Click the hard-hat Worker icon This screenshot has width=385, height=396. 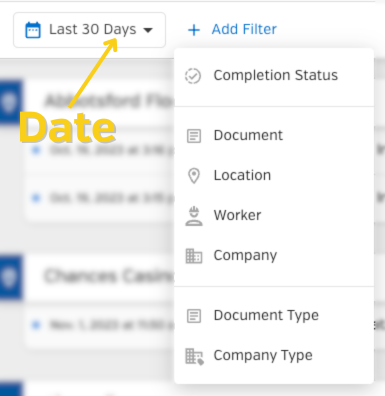pyautogui.click(x=194, y=216)
